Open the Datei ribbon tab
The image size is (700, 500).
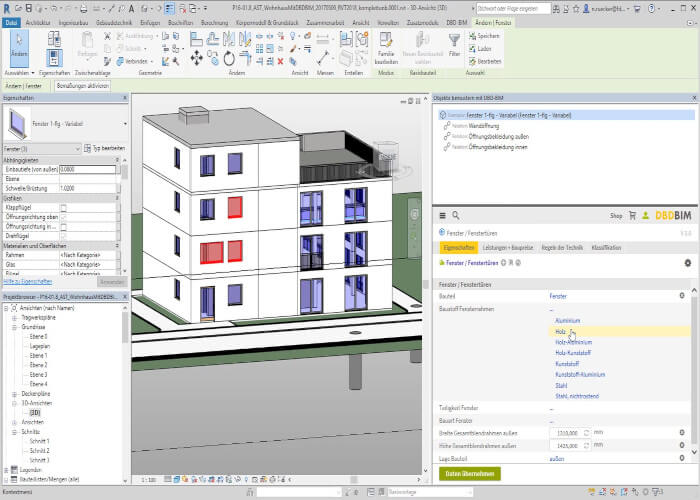[x=11, y=22]
